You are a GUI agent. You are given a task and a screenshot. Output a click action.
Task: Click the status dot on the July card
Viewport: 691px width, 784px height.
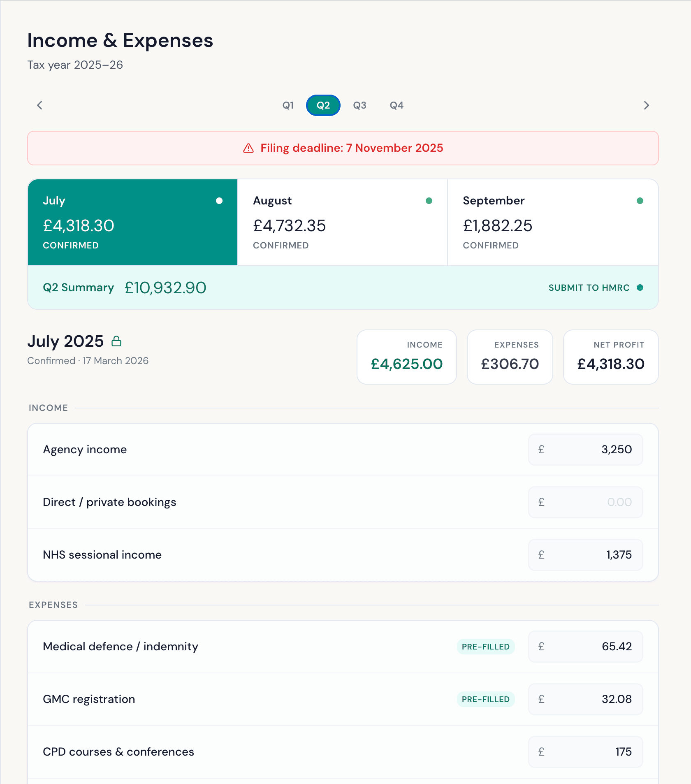click(219, 201)
